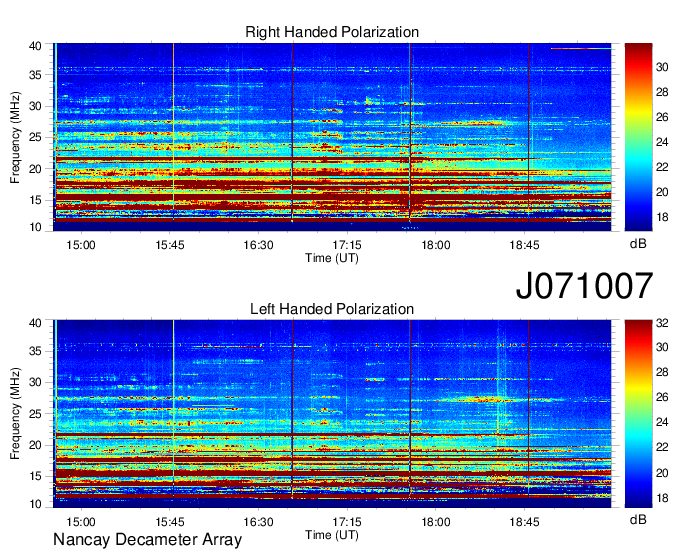Click the Right Handed Polarization title
This screenshot has height=552, width=680.
pyautogui.click(x=332, y=32)
